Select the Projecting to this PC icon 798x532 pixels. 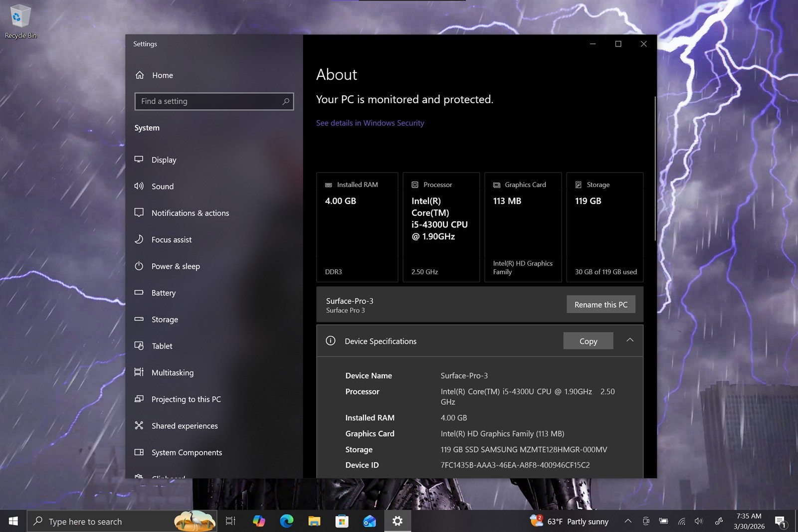[x=139, y=399]
